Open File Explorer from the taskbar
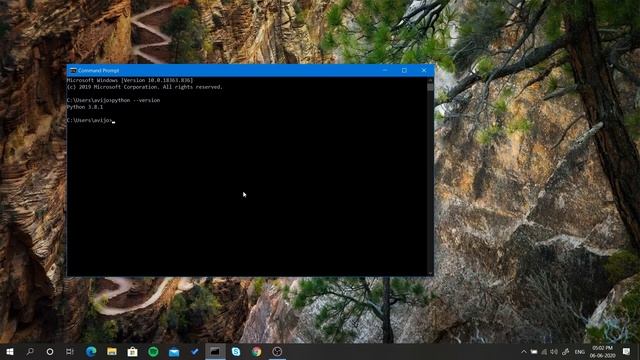 pyautogui.click(x=112, y=351)
